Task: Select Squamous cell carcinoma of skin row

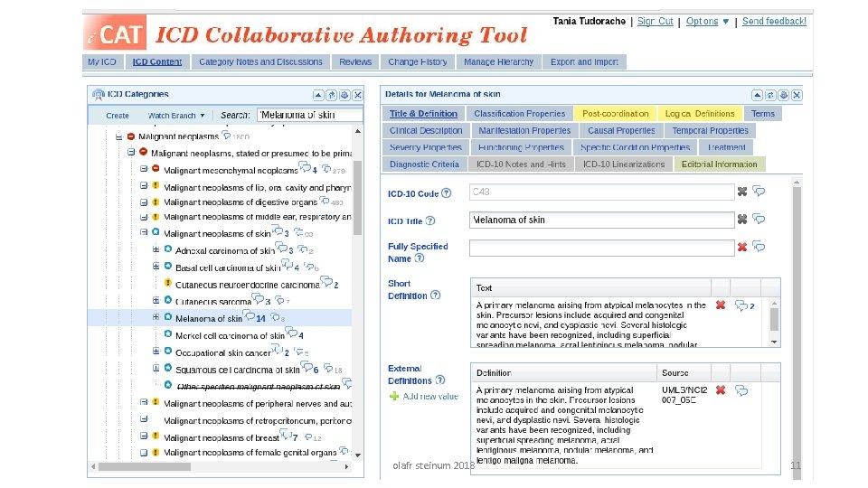Action: coord(238,370)
